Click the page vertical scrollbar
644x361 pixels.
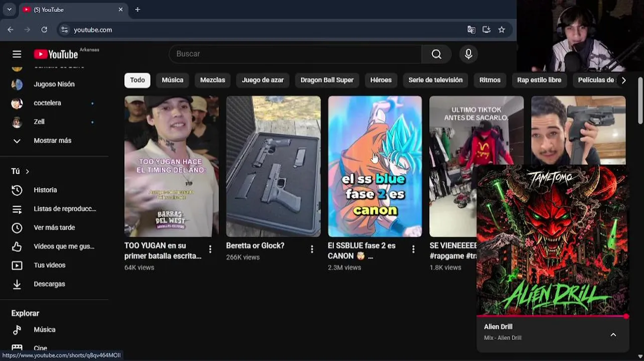640,100
